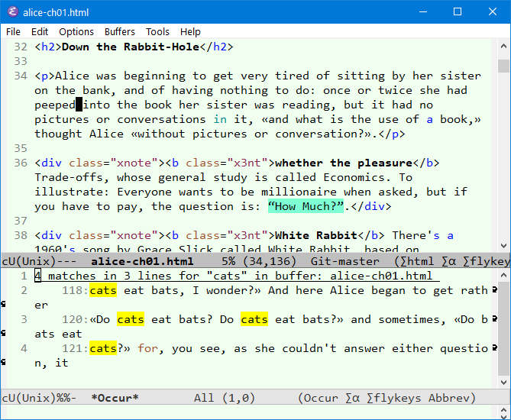Click the heading text 'Down the Rabbit-Hole'

pyautogui.click(x=131, y=47)
